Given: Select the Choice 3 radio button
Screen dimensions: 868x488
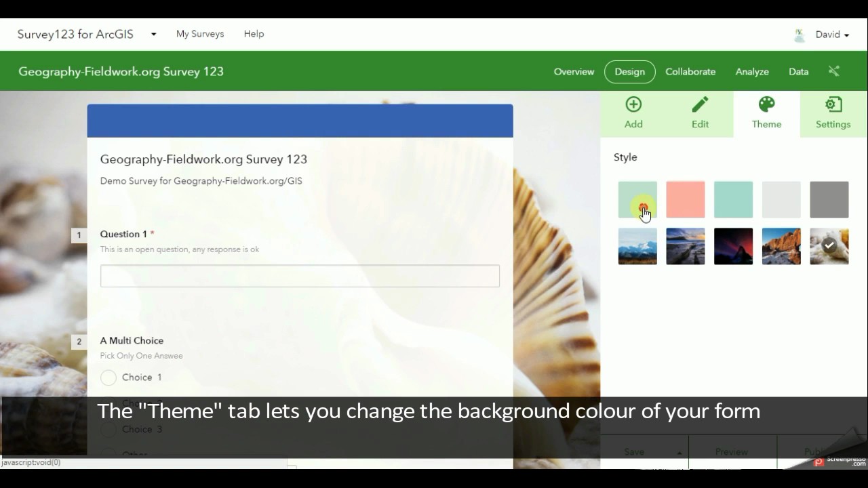Looking at the screenshot, I should (x=108, y=430).
